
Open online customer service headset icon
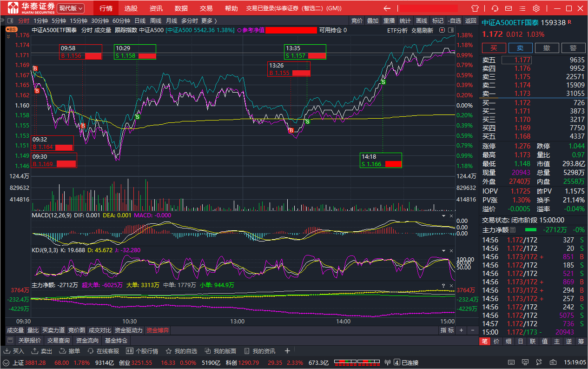(495, 8)
